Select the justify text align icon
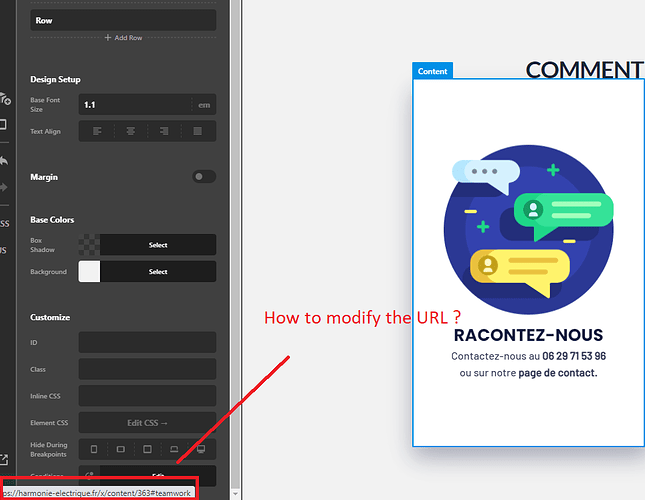645x500 pixels. (x=198, y=131)
